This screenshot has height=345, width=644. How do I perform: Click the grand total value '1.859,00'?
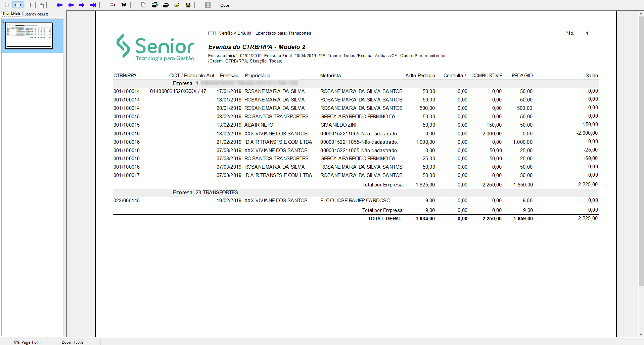point(523,219)
